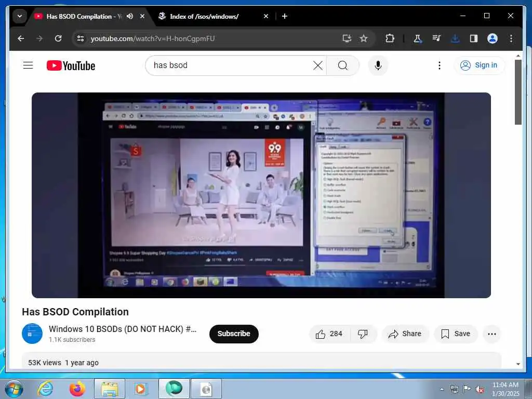Go forward with the forward arrow

tap(39, 38)
